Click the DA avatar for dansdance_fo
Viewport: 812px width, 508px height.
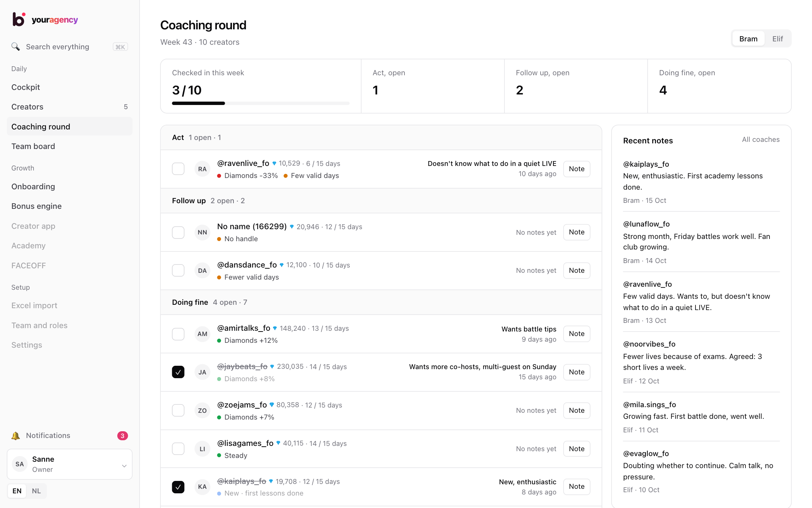(x=202, y=271)
